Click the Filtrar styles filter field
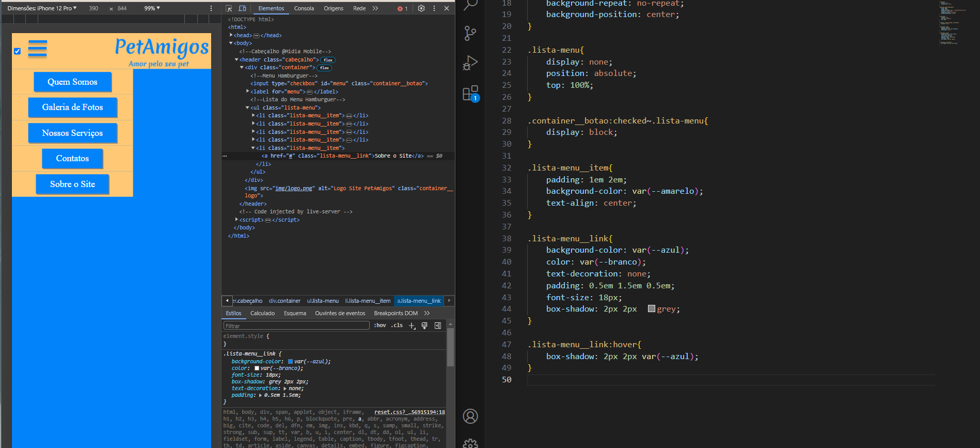The height and width of the screenshot is (448, 980). (x=296, y=326)
